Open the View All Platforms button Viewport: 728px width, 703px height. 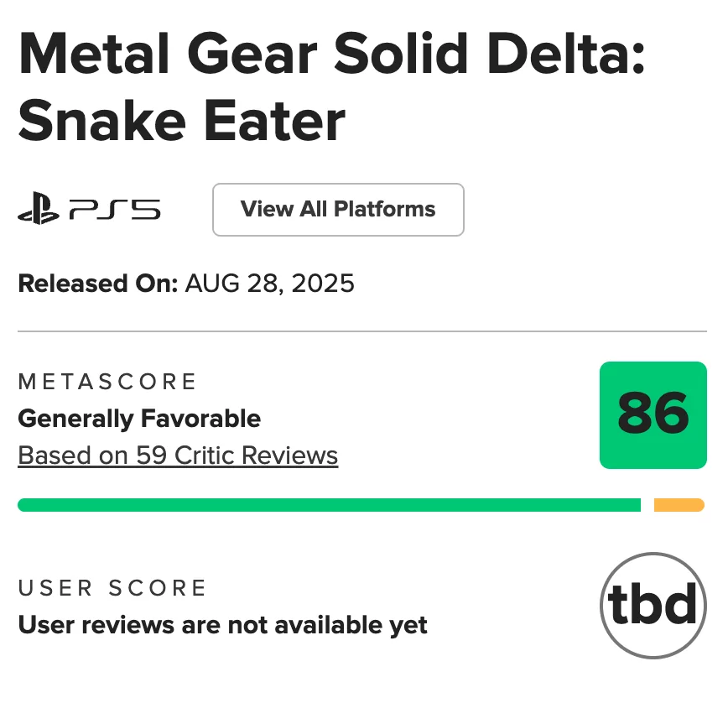tap(338, 210)
